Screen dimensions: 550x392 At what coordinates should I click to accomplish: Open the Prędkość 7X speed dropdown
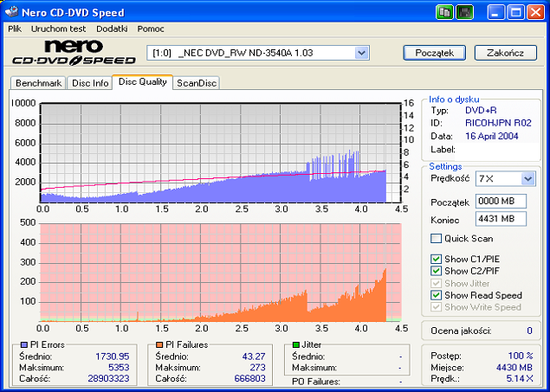pos(527,179)
